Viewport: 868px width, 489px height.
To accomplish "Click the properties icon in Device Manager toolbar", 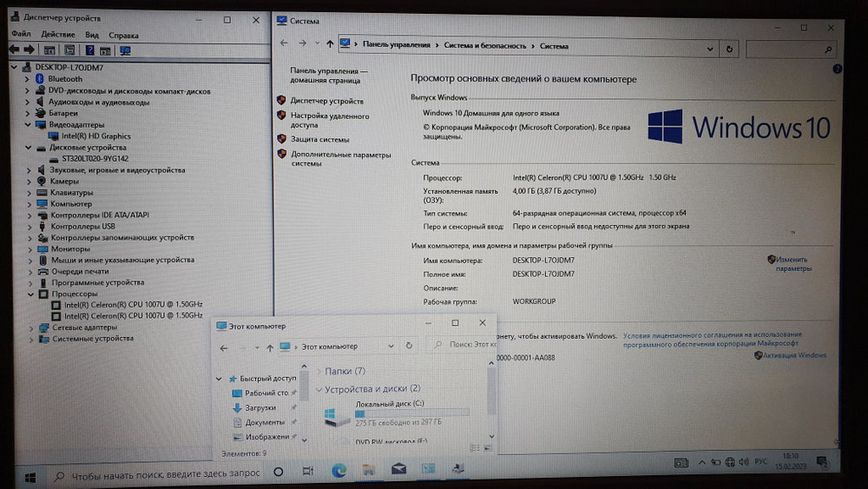I will point(69,50).
